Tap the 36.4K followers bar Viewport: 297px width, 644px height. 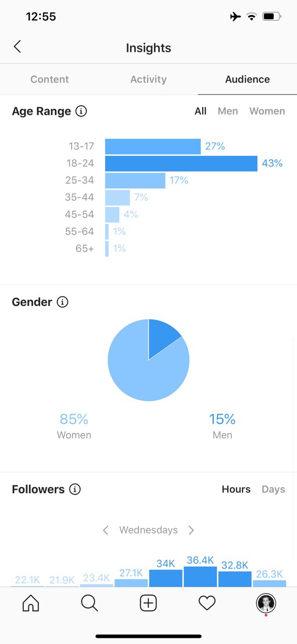(x=201, y=577)
